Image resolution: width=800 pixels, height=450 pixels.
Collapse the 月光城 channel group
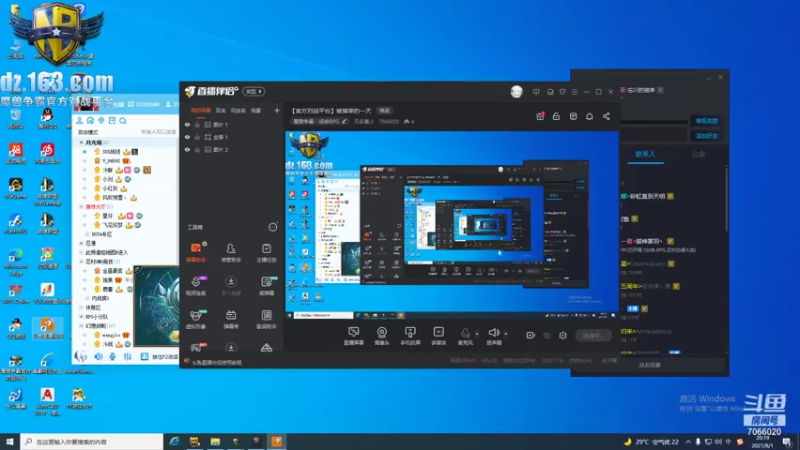81,142
